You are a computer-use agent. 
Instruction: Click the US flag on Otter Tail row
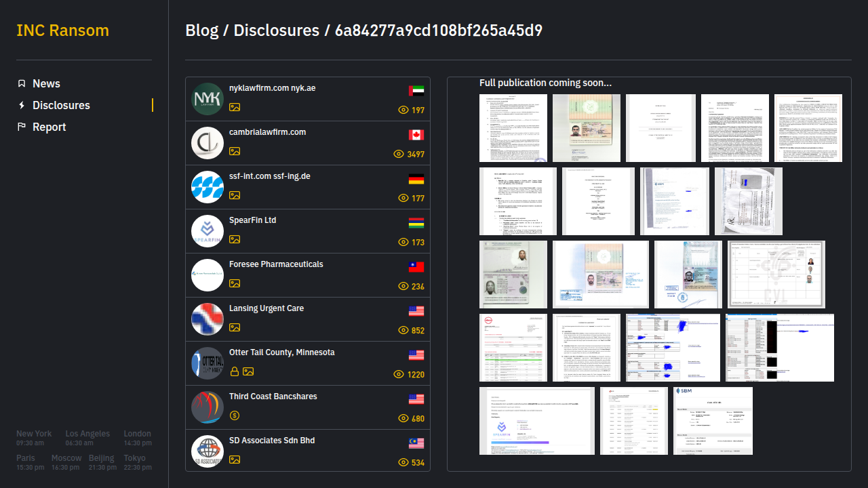(416, 355)
